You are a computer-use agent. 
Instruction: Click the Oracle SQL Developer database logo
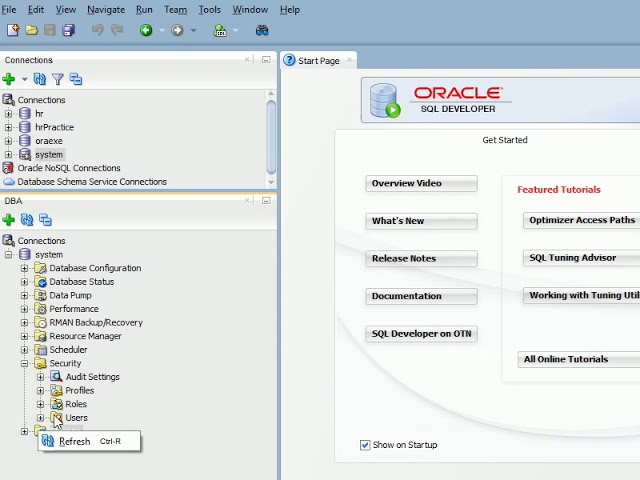[385, 100]
